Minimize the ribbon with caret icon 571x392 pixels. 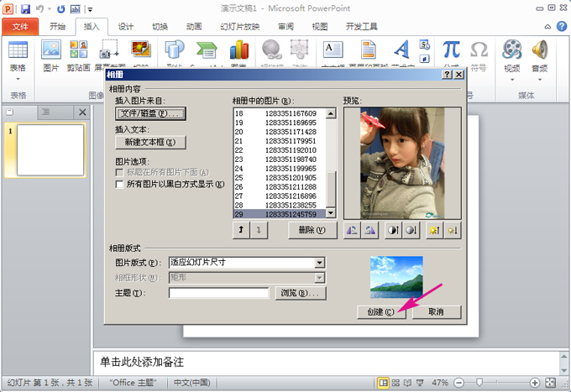coord(547,27)
